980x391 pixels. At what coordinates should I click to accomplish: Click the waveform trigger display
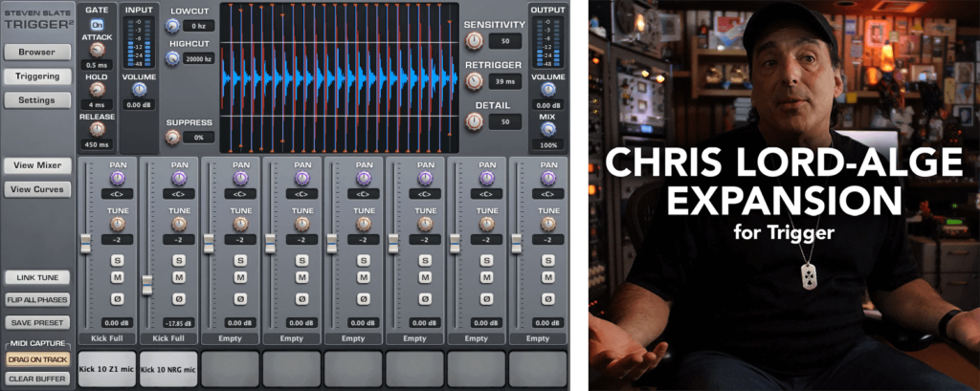coord(340,78)
